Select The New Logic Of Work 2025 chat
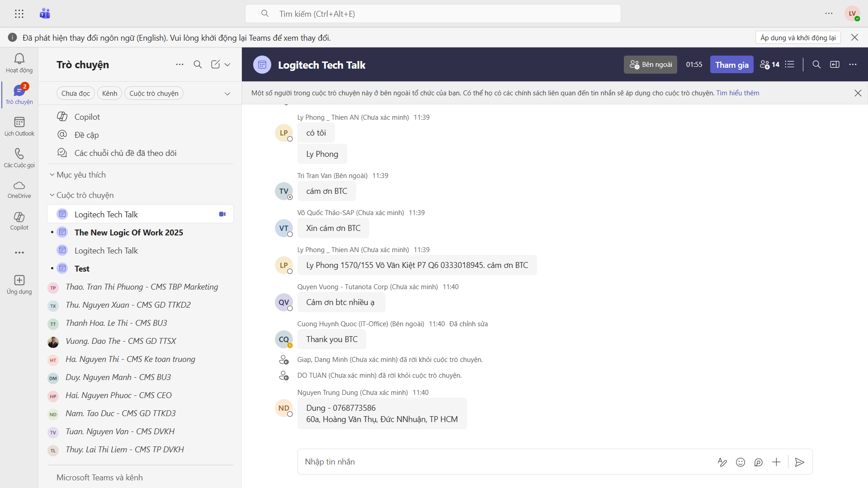 pos(129,233)
